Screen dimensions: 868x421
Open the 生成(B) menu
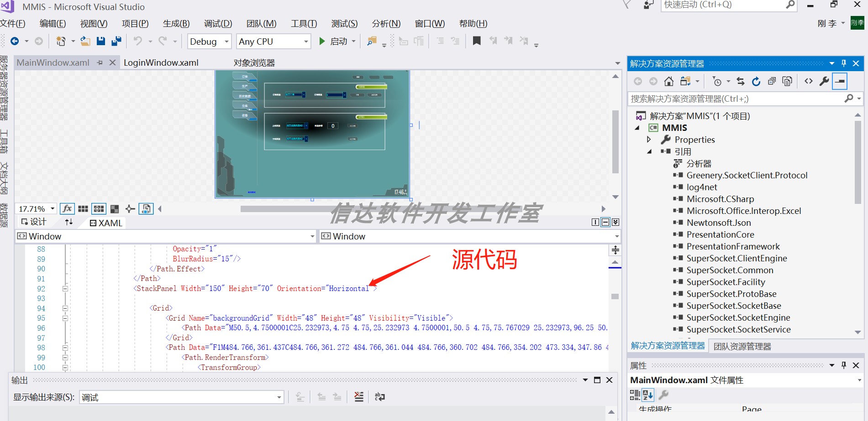click(x=176, y=23)
